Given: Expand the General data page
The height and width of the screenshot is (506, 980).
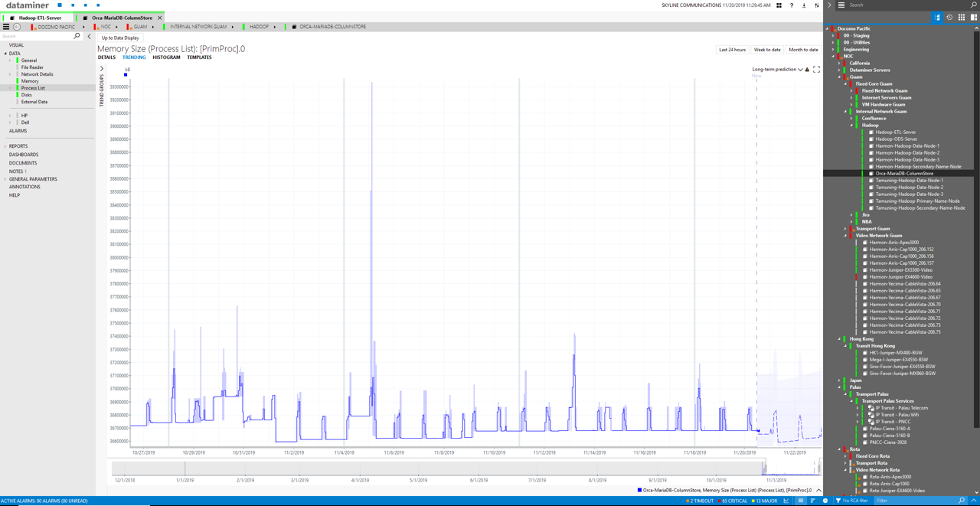Looking at the screenshot, I should point(11,60).
